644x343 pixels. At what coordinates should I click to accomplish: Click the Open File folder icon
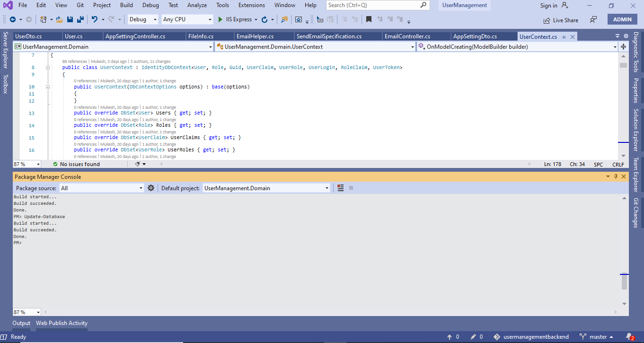[59, 19]
